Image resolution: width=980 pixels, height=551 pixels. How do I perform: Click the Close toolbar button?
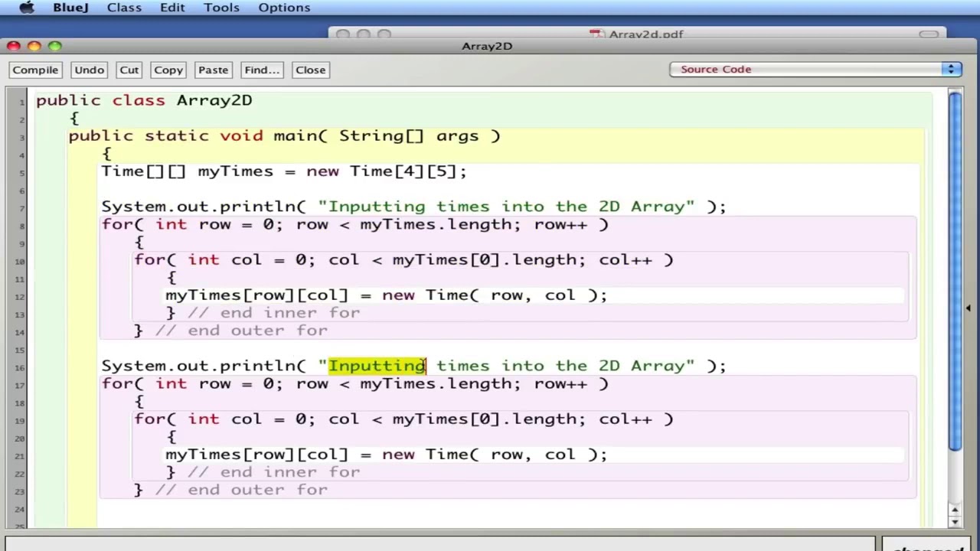[x=310, y=70]
